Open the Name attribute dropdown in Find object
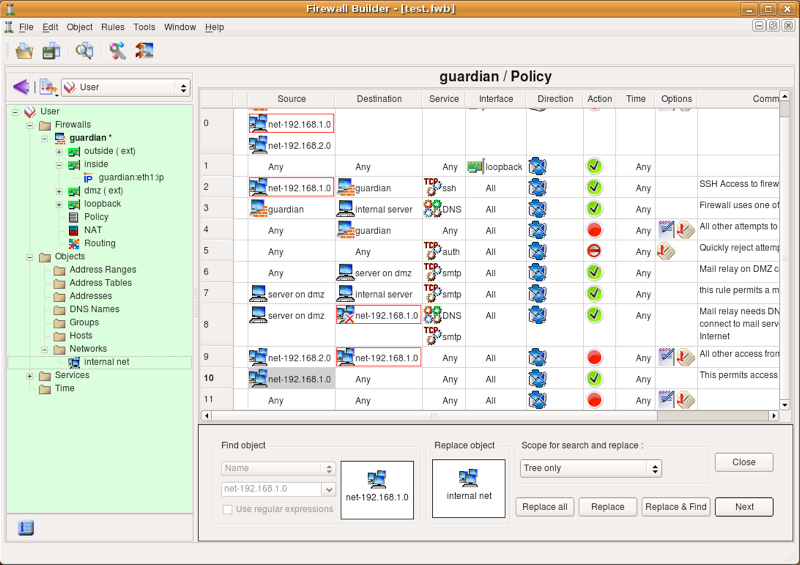This screenshot has width=800, height=565. tap(278, 468)
